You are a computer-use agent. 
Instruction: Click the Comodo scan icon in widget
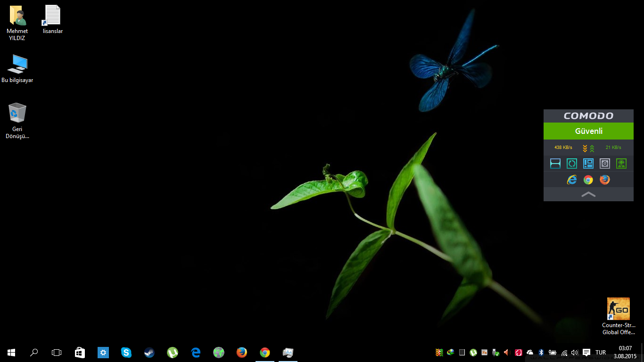pos(555,164)
